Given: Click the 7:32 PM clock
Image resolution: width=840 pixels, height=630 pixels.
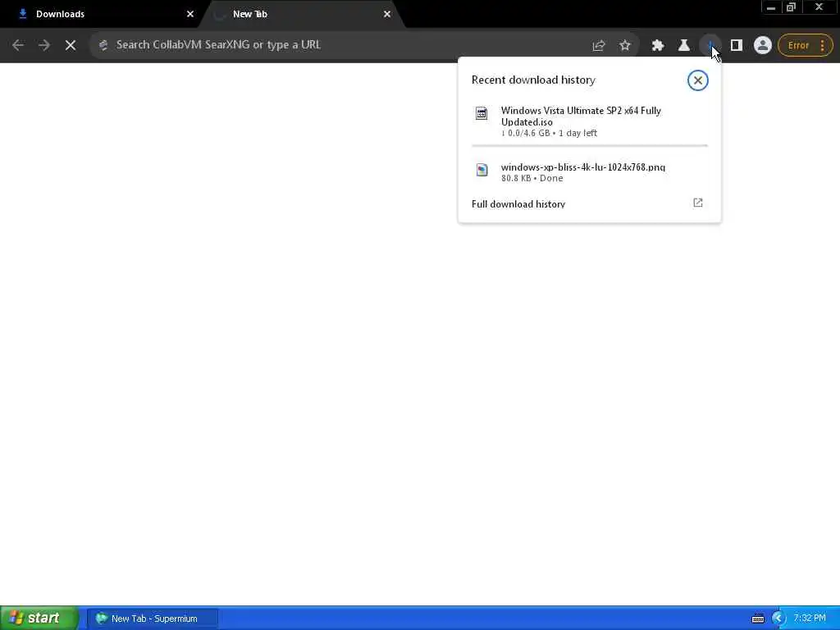Looking at the screenshot, I should 810,619.
